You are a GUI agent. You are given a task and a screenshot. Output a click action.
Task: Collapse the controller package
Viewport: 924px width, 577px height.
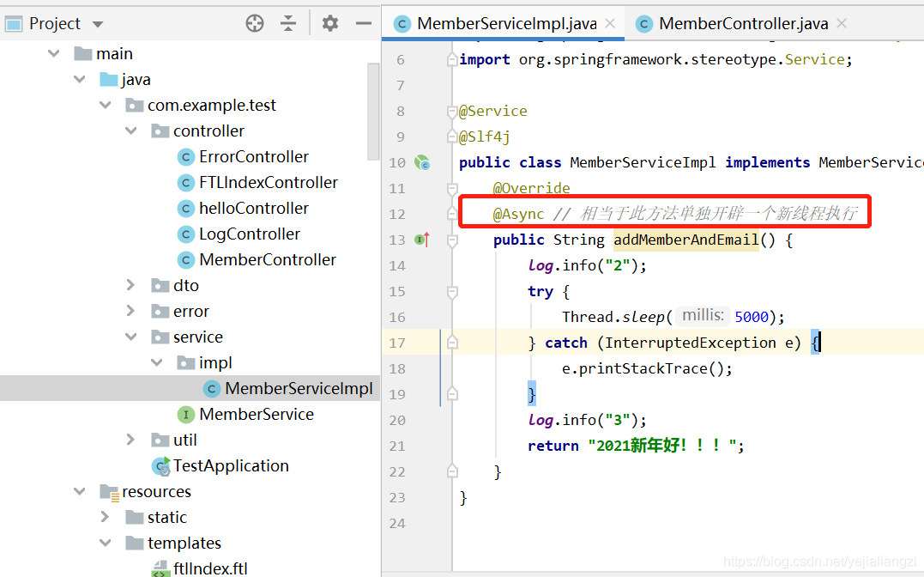[130, 131]
